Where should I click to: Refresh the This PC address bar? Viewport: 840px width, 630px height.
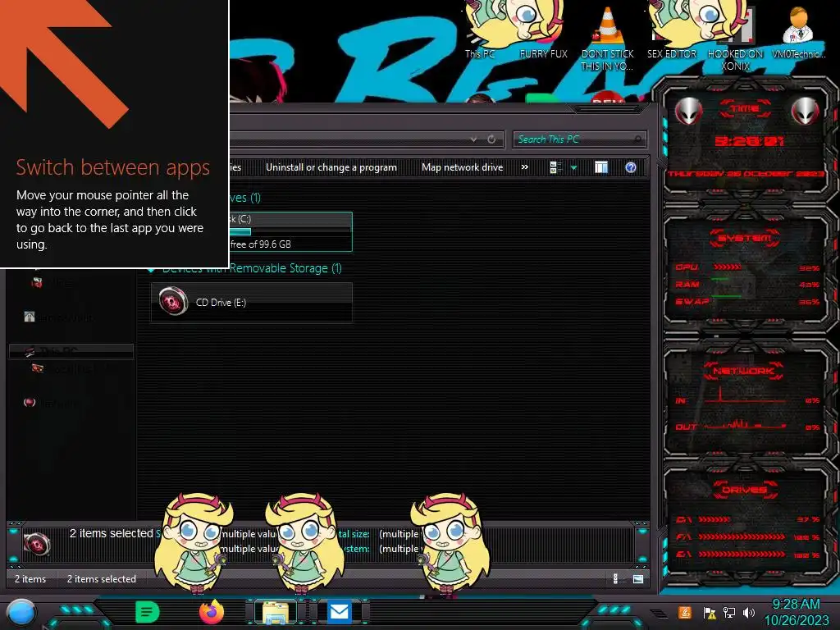point(491,139)
